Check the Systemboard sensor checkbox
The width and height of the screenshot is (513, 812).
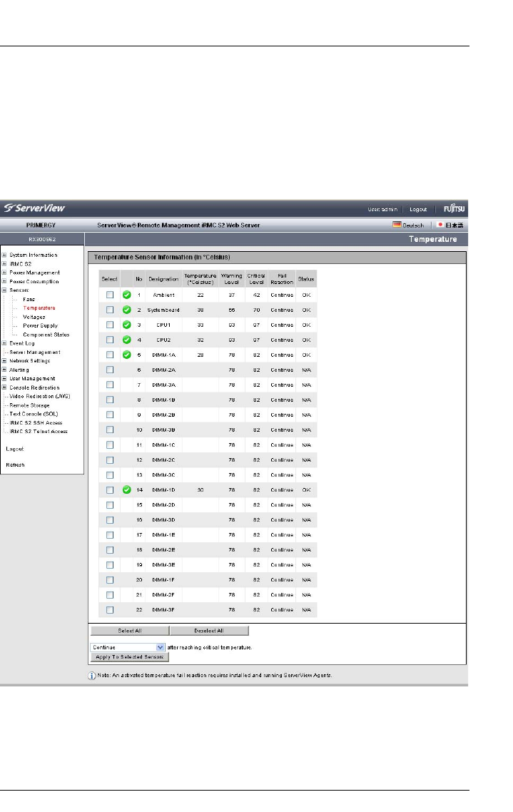click(110, 310)
